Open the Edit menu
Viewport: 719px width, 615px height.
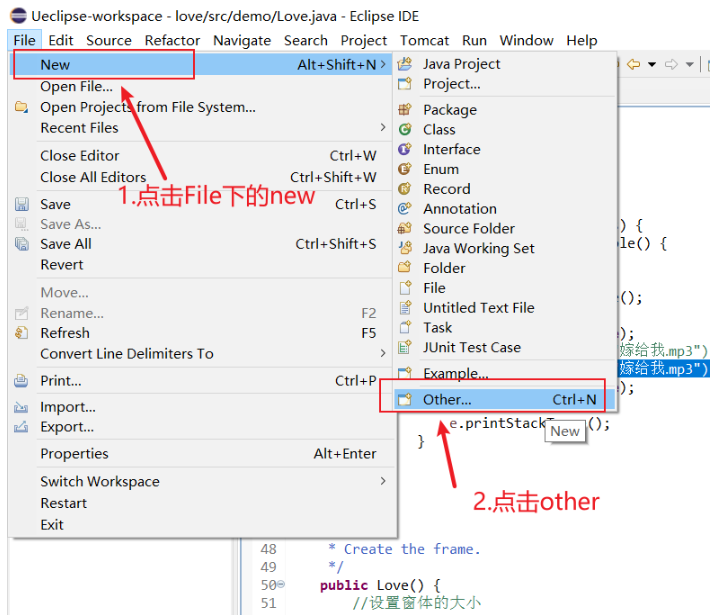(61, 40)
